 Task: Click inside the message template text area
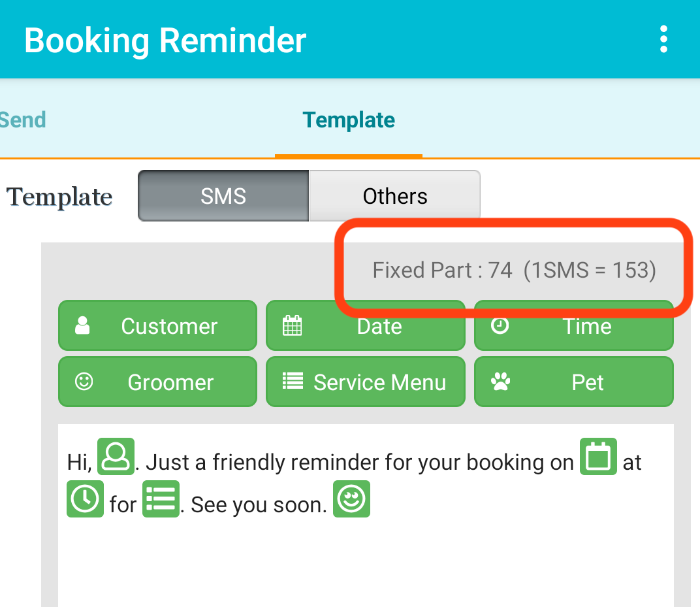click(366, 558)
